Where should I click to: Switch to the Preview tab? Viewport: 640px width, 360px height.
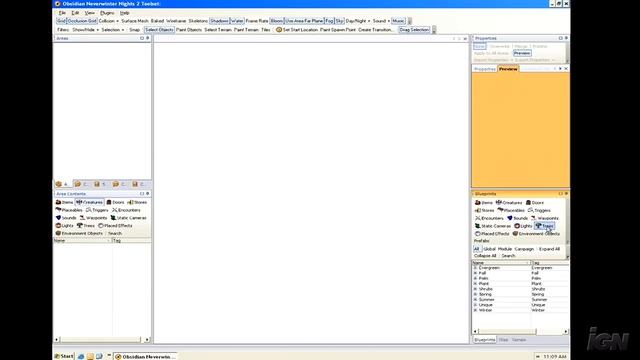(508, 69)
